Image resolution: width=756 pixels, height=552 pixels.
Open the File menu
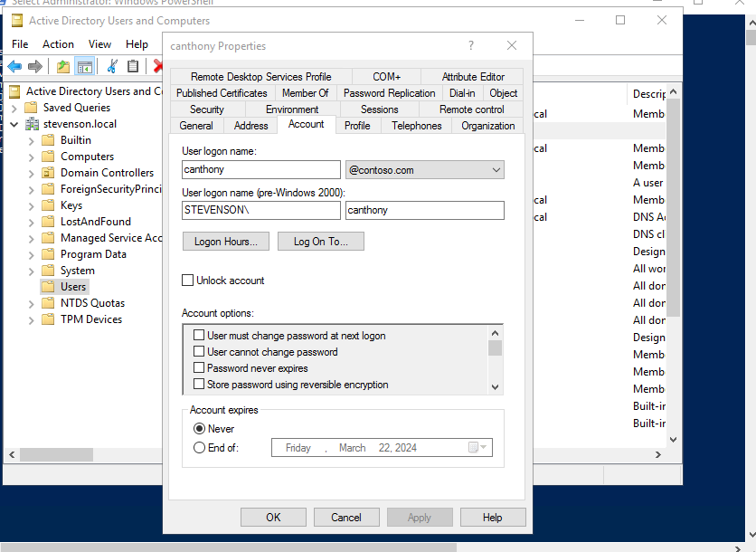pos(20,44)
